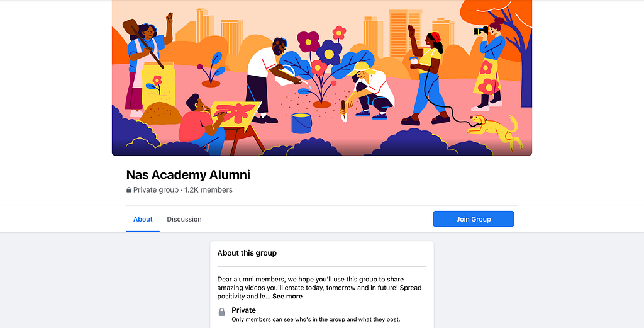Select the bold "Private" heading in the About card
The height and width of the screenshot is (328, 644).
tap(244, 310)
